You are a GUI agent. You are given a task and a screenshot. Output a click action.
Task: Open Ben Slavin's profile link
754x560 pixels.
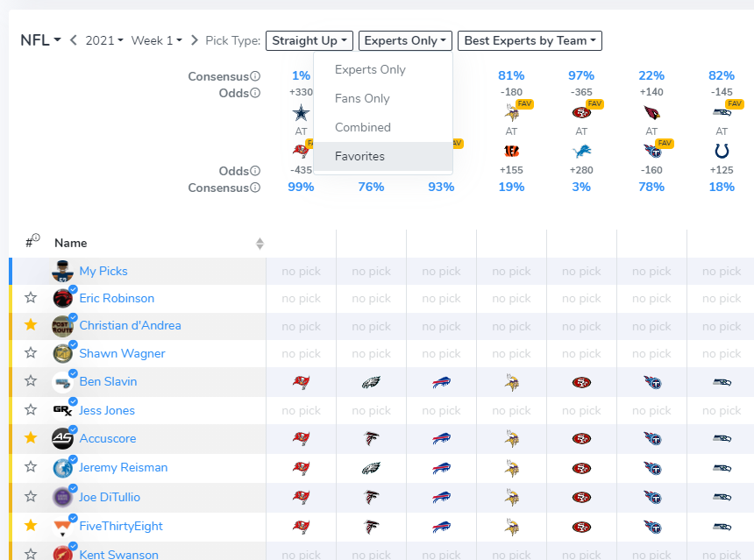[108, 381]
